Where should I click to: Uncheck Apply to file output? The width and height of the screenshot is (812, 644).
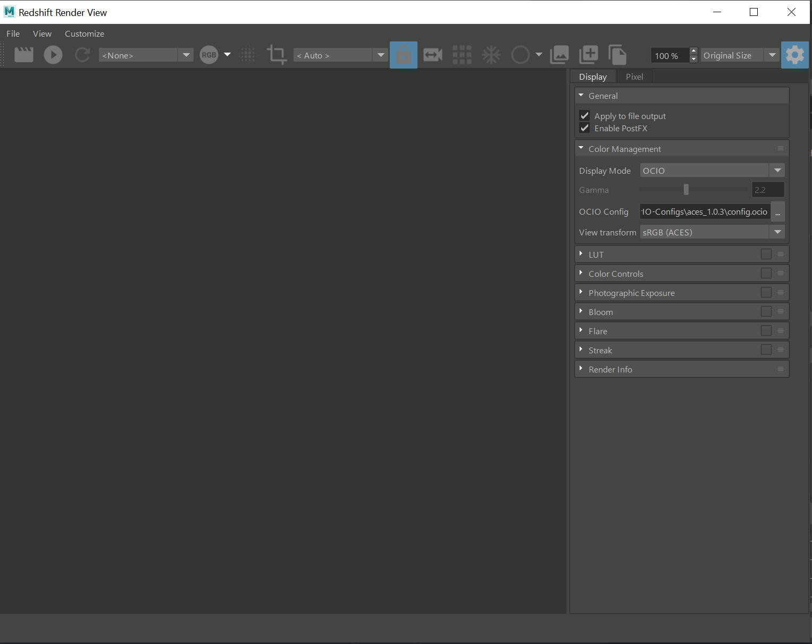point(585,116)
